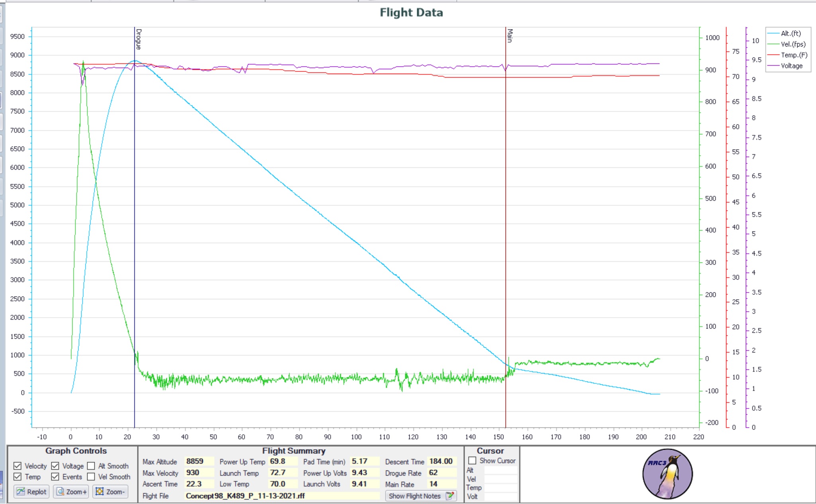
Task: Click the Replot chart icon
Action: (x=21, y=492)
